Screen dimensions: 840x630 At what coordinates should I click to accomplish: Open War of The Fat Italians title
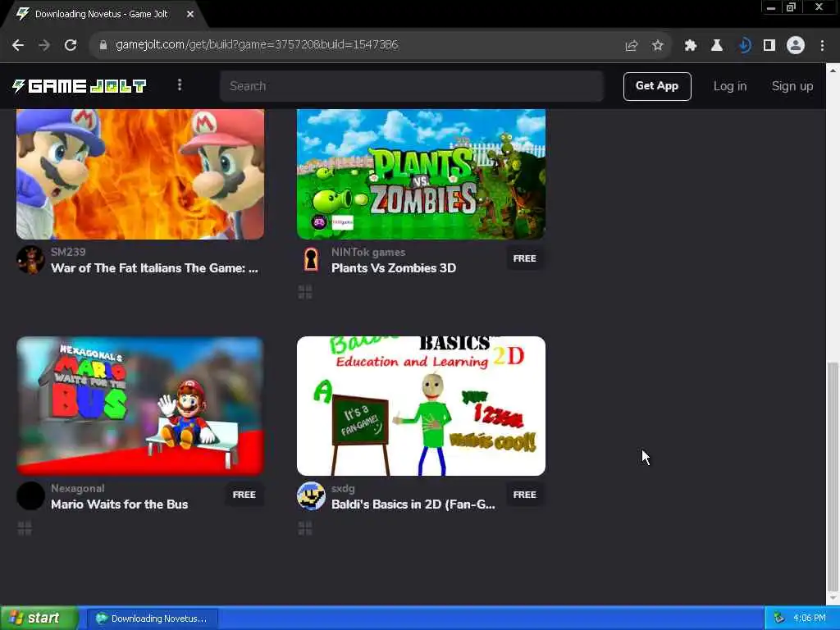click(x=154, y=268)
